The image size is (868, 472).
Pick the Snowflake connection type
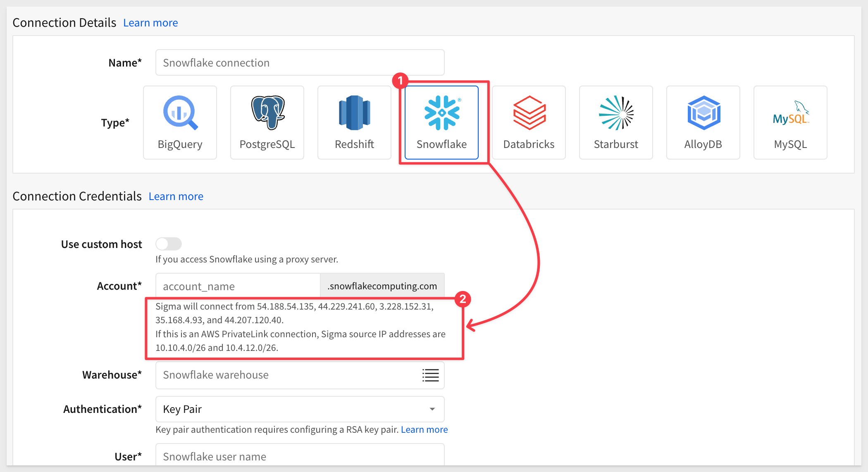441,122
